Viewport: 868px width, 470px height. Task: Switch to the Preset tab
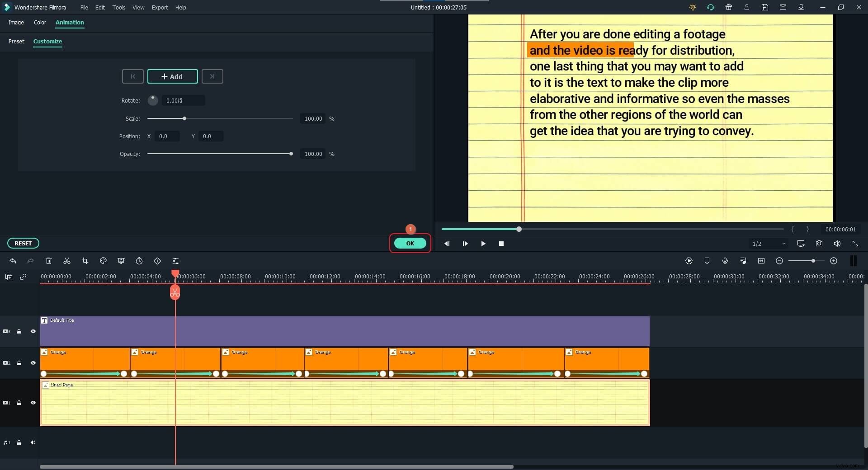point(16,42)
